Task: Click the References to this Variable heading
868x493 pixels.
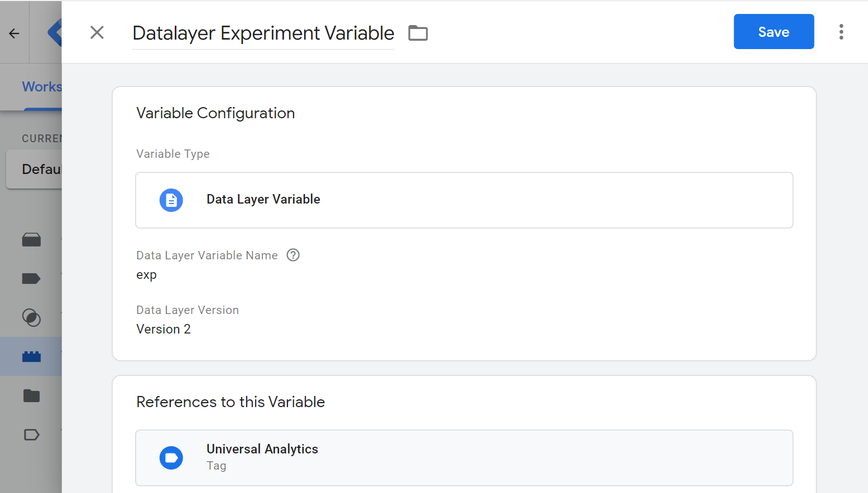Action: pyautogui.click(x=231, y=402)
